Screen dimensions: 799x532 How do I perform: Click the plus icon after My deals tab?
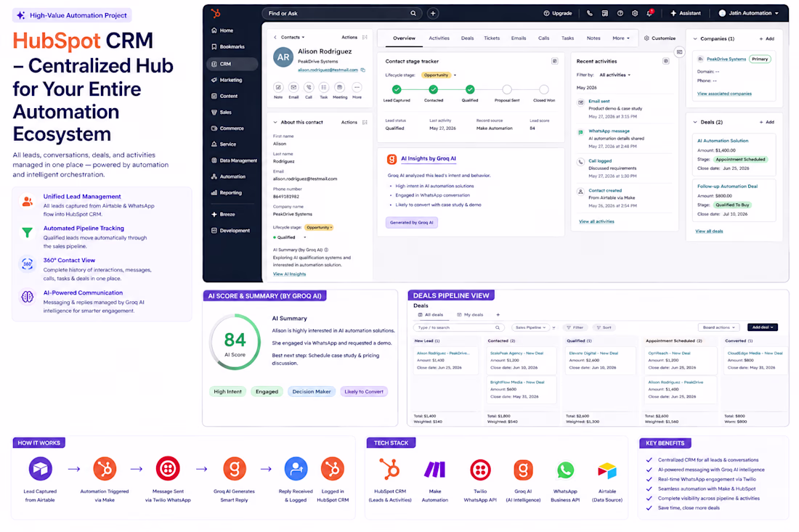click(x=498, y=314)
